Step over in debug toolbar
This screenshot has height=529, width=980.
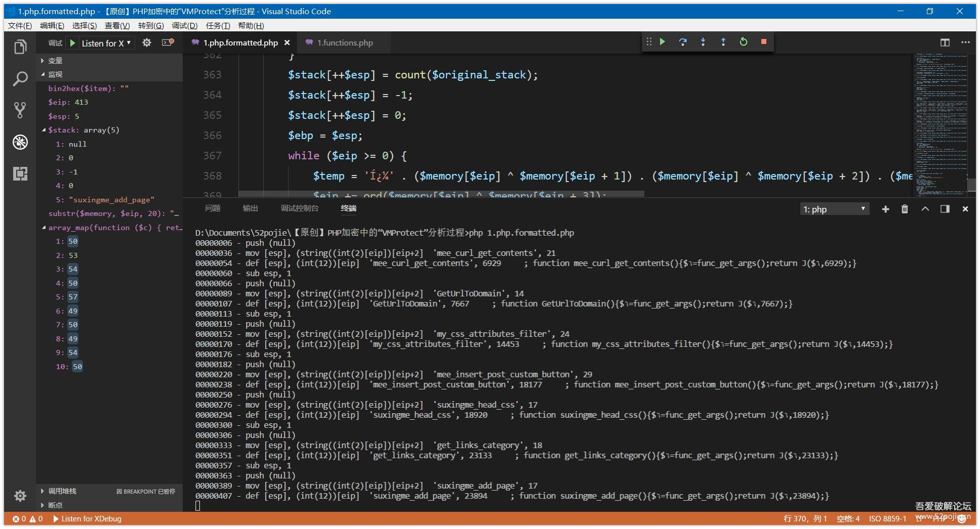click(x=683, y=41)
